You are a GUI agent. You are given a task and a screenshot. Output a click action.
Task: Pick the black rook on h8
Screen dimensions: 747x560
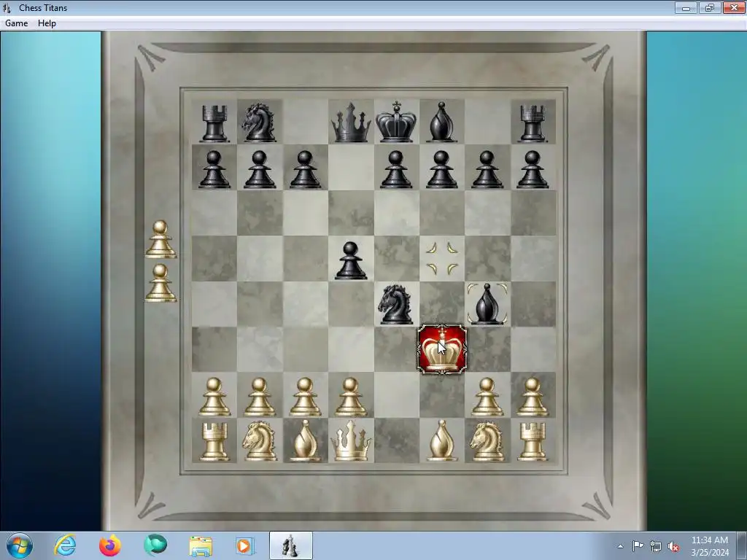[532, 123]
